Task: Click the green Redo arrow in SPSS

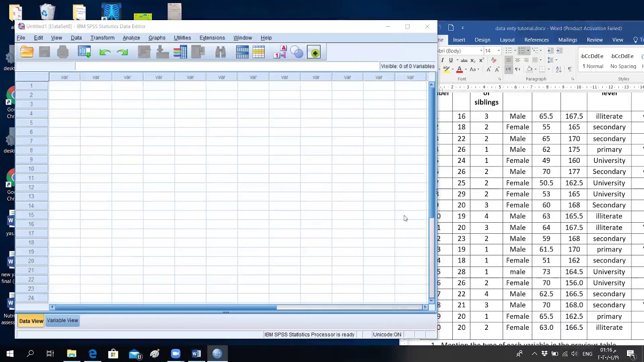Action: coord(122,52)
